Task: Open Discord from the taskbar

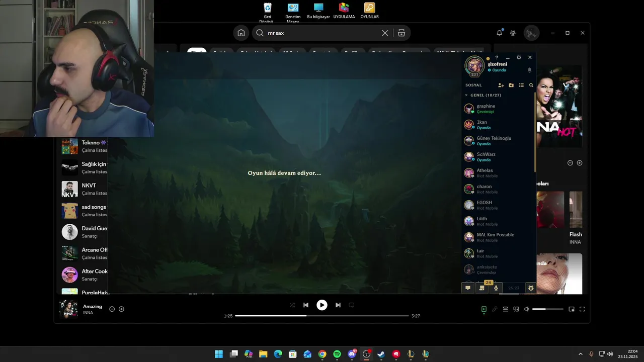Action: click(352, 354)
